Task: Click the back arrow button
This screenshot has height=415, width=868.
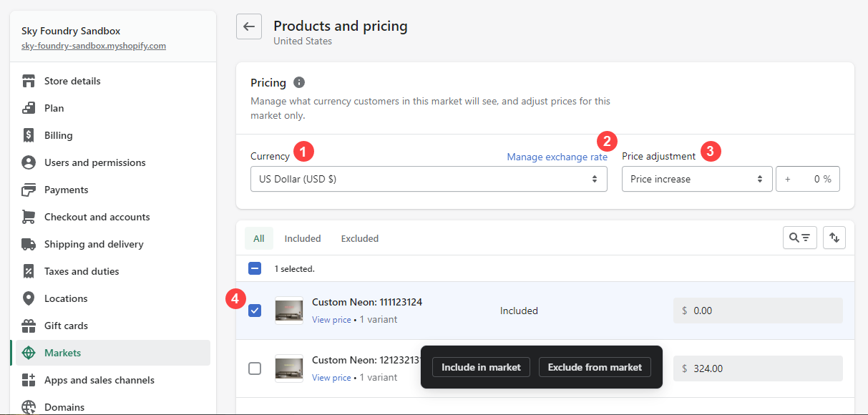Action: point(249,26)
